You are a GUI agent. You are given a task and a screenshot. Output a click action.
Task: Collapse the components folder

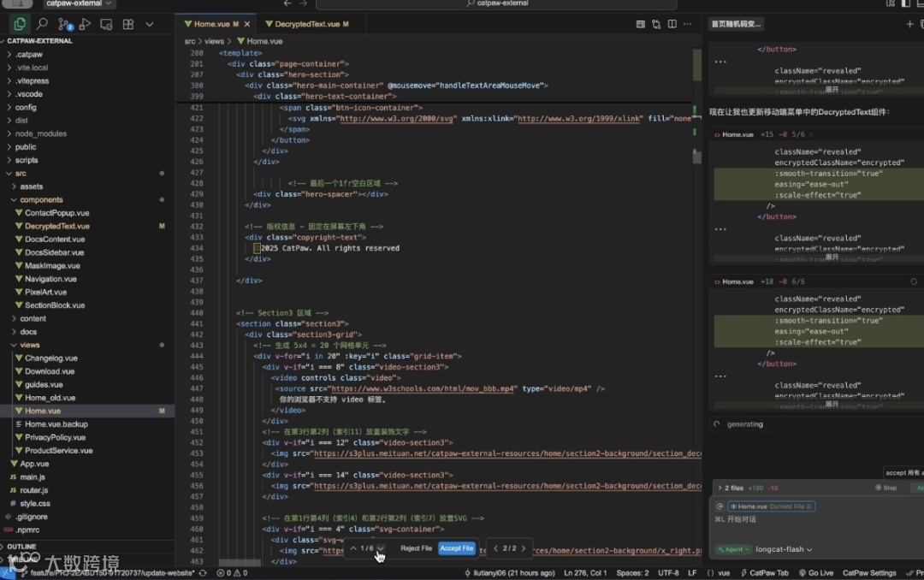[41, 200]
